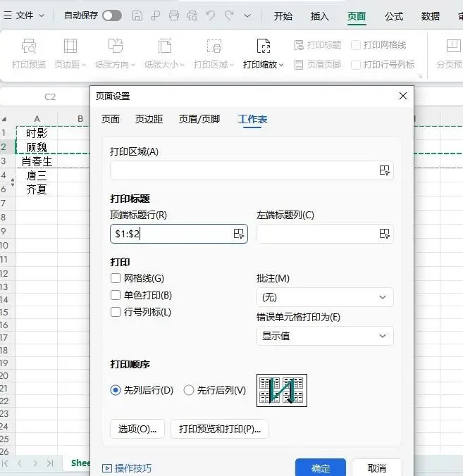
Task: Click the 确定 button
Action: tap(321, 468)
